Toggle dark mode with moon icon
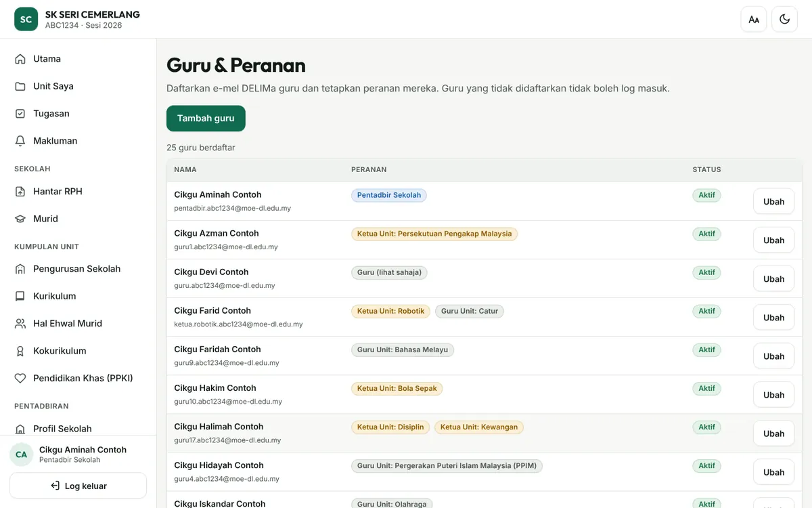 [x=784, y=19]
